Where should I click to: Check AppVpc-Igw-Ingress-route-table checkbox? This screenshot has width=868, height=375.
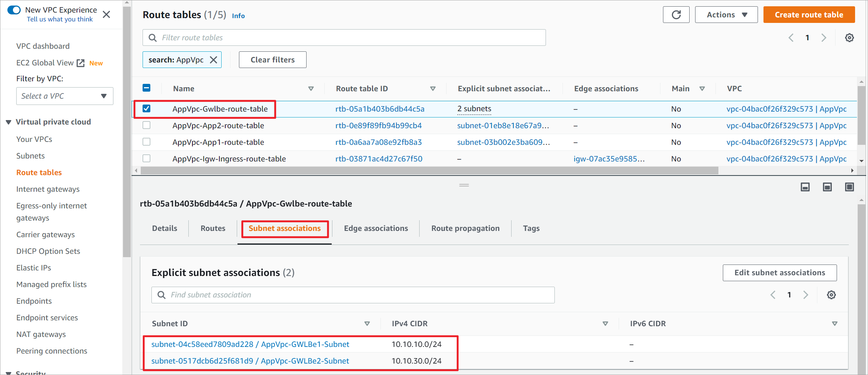coord(146,158)
